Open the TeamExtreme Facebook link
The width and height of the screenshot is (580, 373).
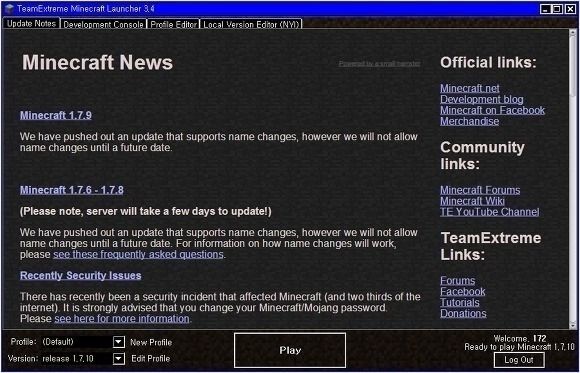[x=463, y=292]
